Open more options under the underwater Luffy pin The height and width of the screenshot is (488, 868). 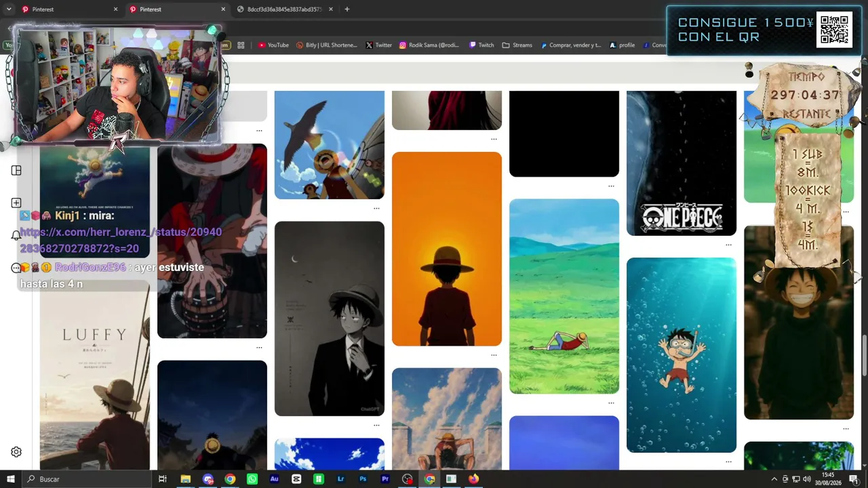tap(728, 462)
